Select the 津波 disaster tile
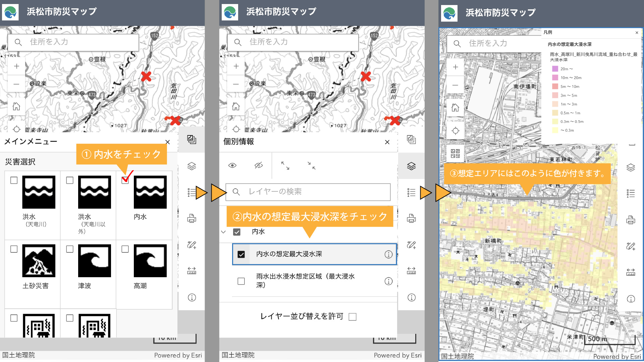644x362 pixels. coord(94,261)
